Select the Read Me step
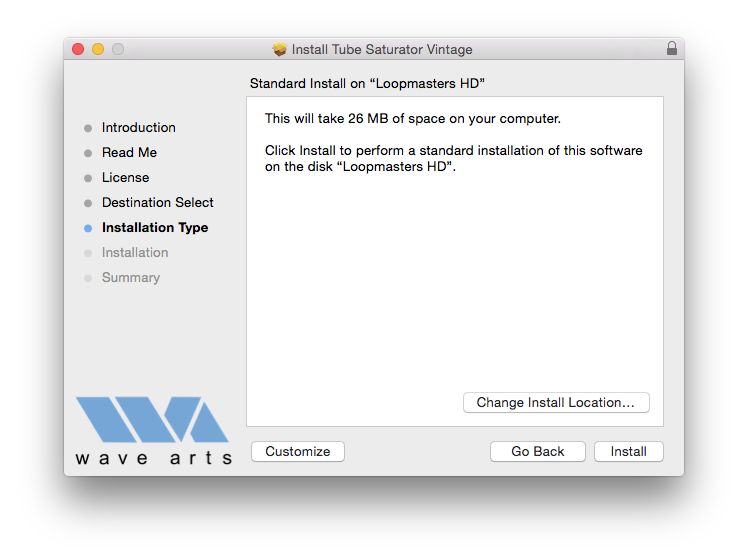The image size is (748, 554). (x=129, y=152)
